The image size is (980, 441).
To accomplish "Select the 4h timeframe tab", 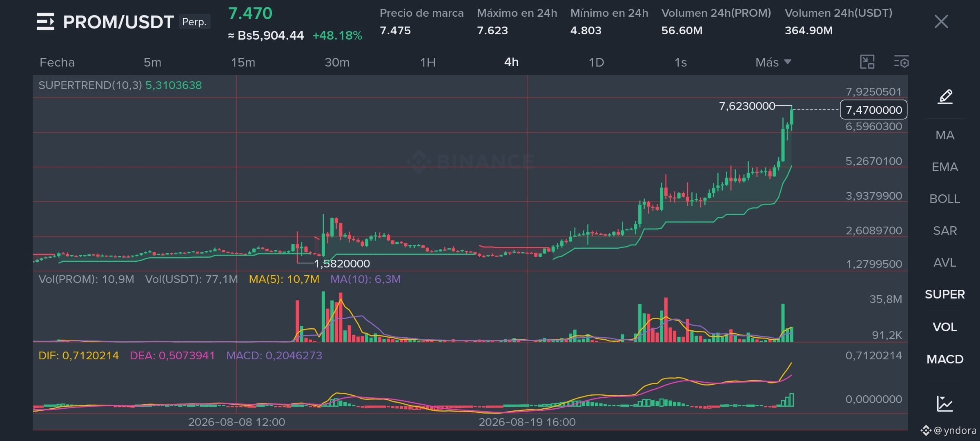I will coord(511,62).
